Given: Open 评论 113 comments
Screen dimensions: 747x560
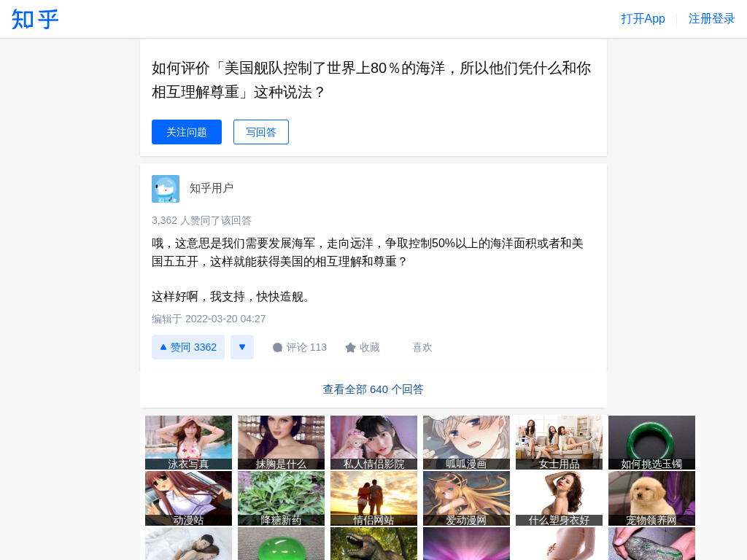Looking at the screenshot, I should pos(300,347).
